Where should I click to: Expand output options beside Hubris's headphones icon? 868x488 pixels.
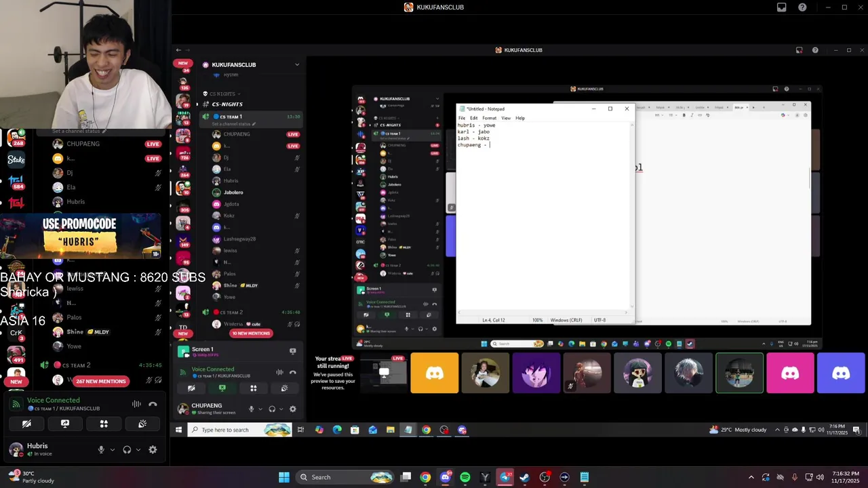coord(138,449)
